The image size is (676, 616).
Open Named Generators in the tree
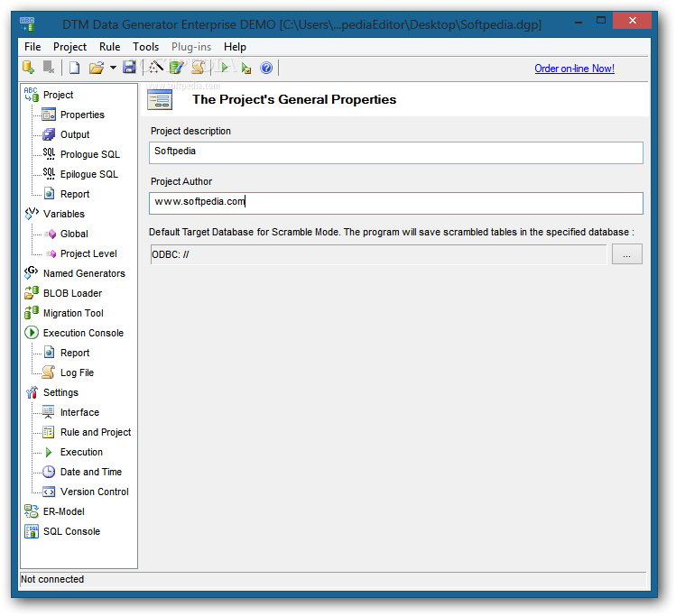(x=84, y=273)
